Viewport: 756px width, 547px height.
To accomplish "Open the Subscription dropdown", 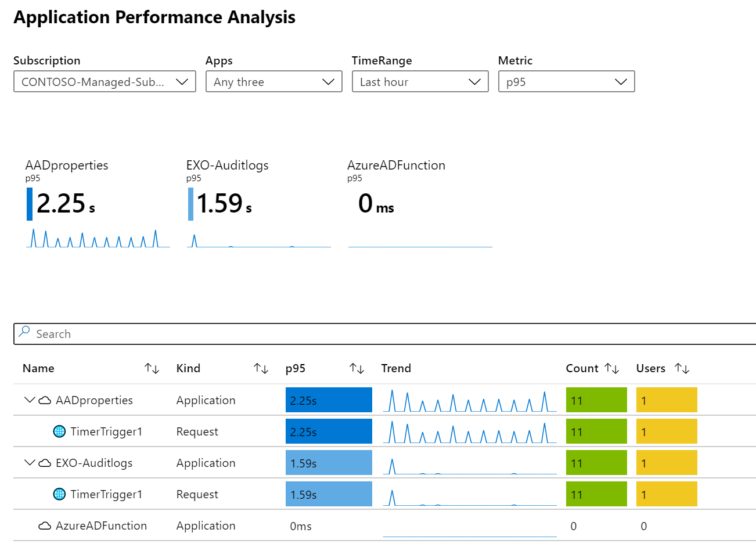I will 105,82.
